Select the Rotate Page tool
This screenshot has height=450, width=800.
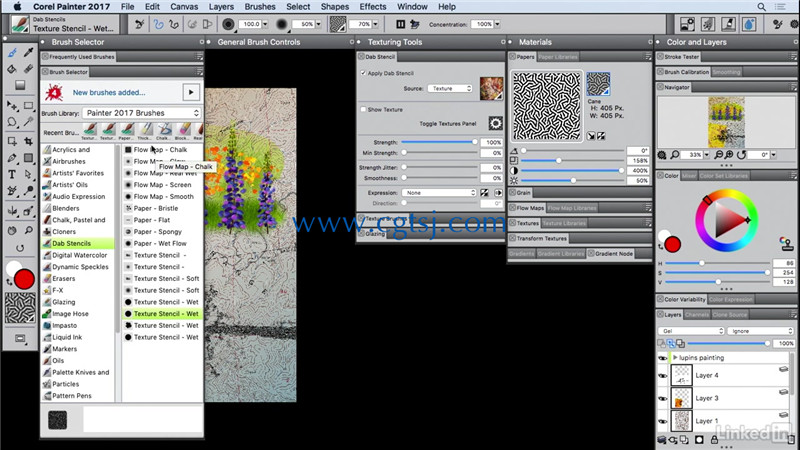20,248
